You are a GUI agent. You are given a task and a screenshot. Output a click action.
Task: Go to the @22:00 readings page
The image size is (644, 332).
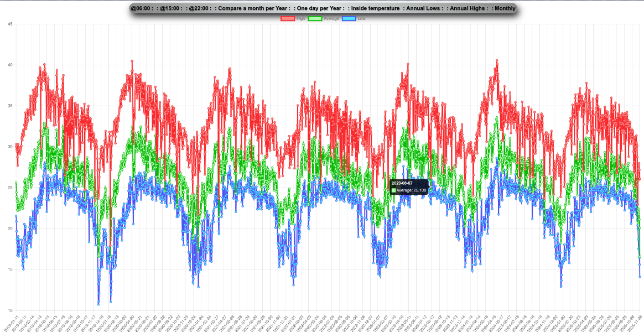tap(201, 8)
